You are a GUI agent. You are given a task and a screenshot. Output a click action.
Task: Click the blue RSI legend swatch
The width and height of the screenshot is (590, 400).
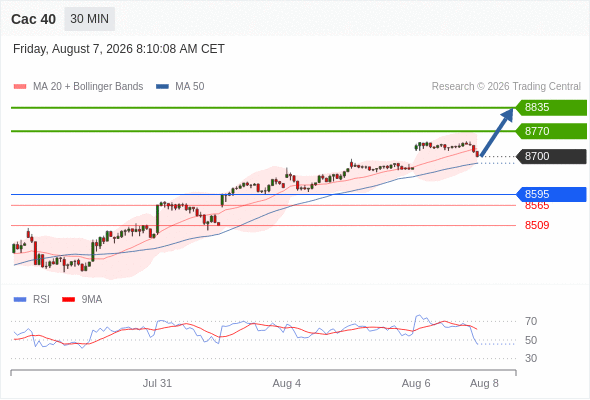click(x=20, y=300)
